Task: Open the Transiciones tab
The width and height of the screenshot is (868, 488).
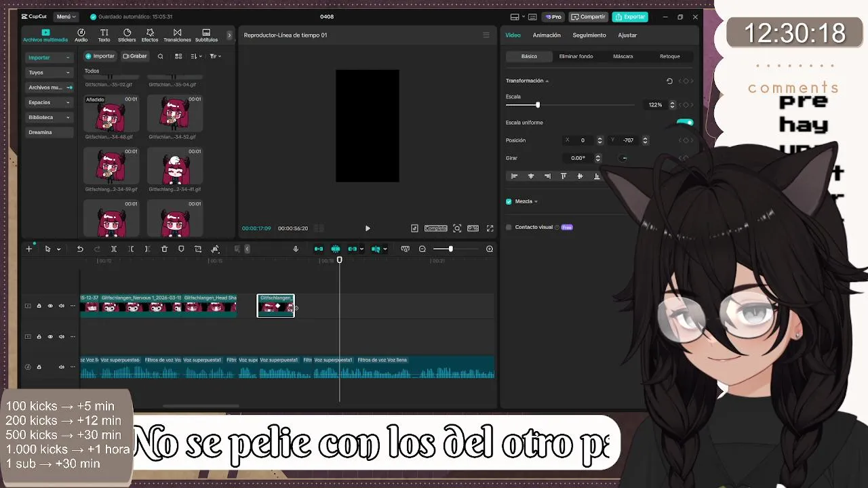Action: (x=177, y=35)
